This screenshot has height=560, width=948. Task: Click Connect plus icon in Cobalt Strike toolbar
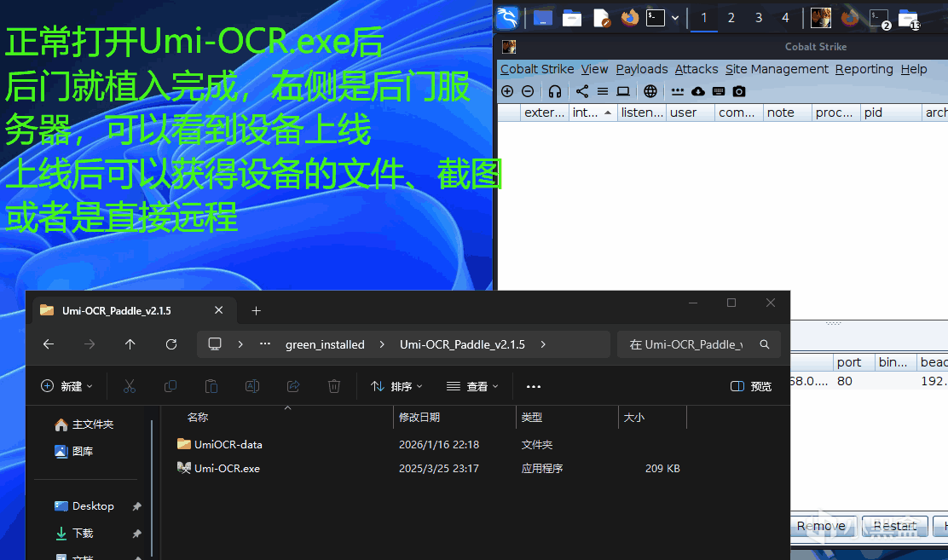507,91
